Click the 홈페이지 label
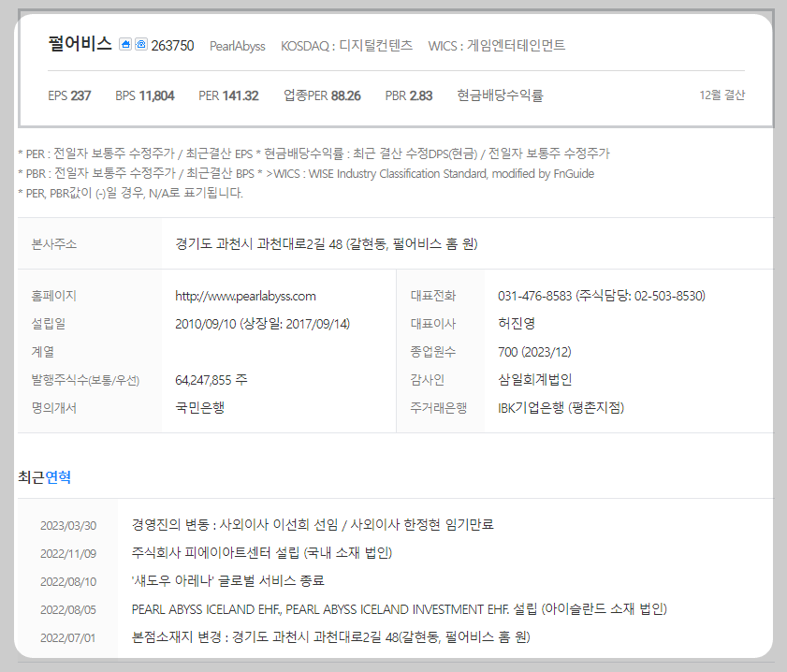Viewport: 787px width, 672px height. click(53, 296)
